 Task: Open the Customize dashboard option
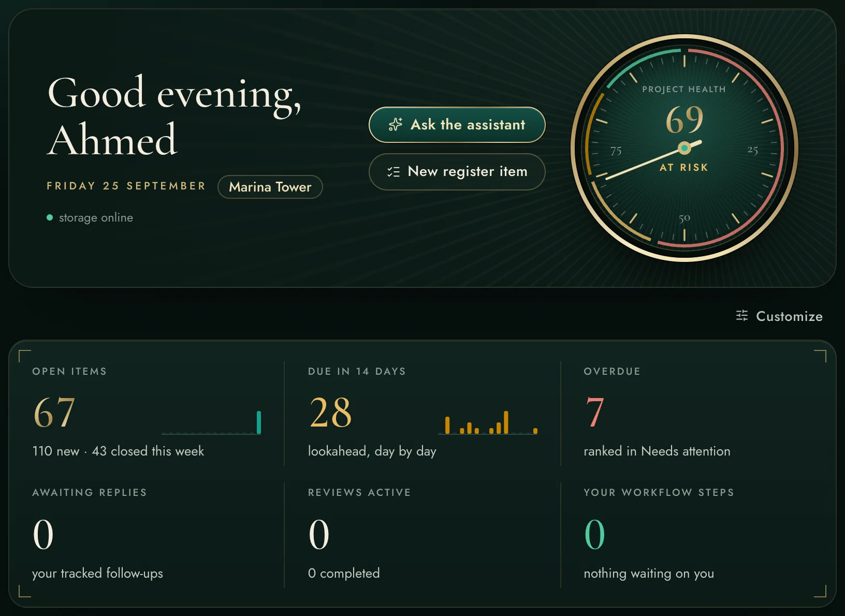(779, 316)
